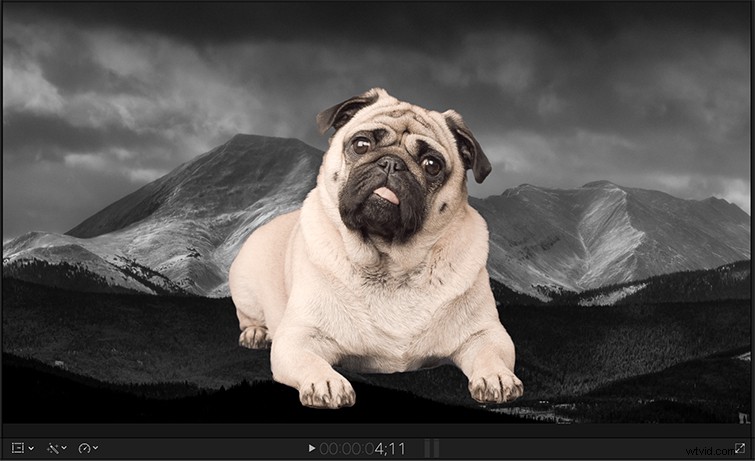Enter full screen viewer mode

(740, 448)
